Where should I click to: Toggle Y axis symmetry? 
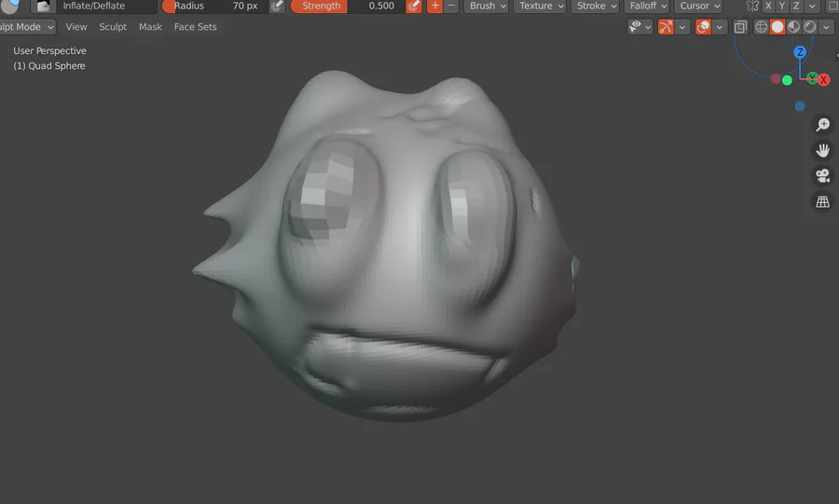click(782, 6)
